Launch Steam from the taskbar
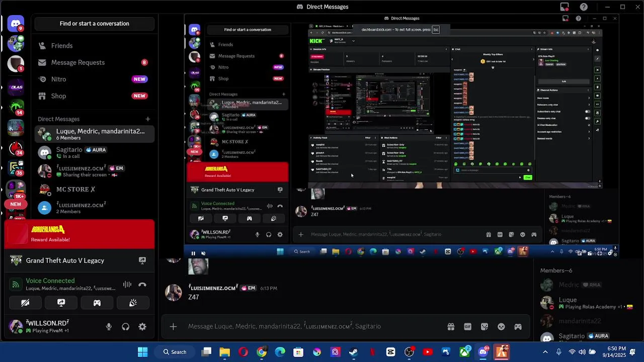Image resolution: width=644 pixels, height=362 pixels. 354,352
